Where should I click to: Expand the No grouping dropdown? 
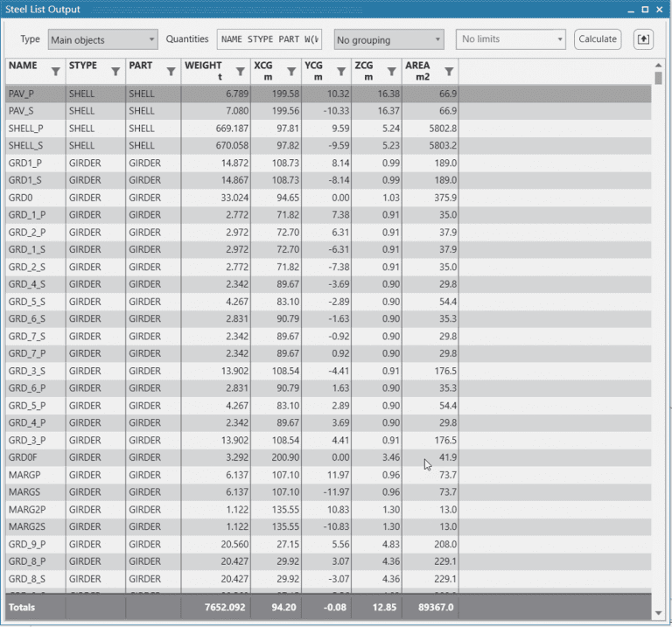388,39
